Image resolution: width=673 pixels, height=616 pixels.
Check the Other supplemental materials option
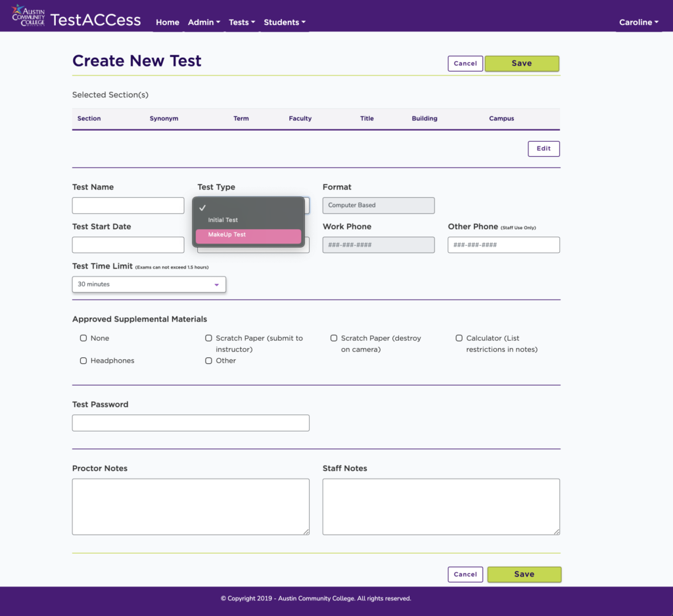(x=208, y=361)
